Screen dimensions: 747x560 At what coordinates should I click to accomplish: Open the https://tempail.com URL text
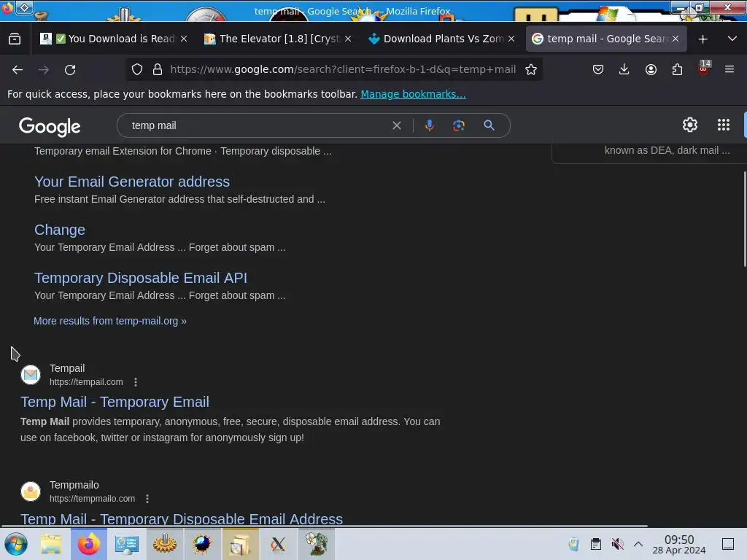tap(86, 382)
